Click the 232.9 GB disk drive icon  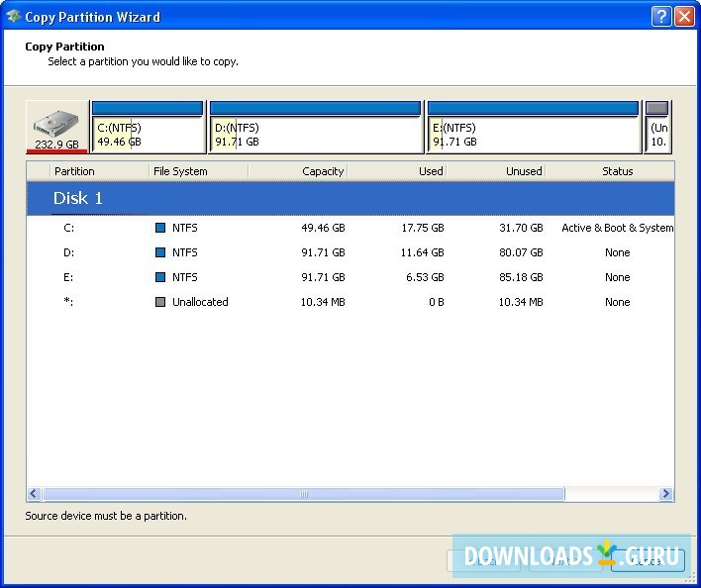[56, 128]
